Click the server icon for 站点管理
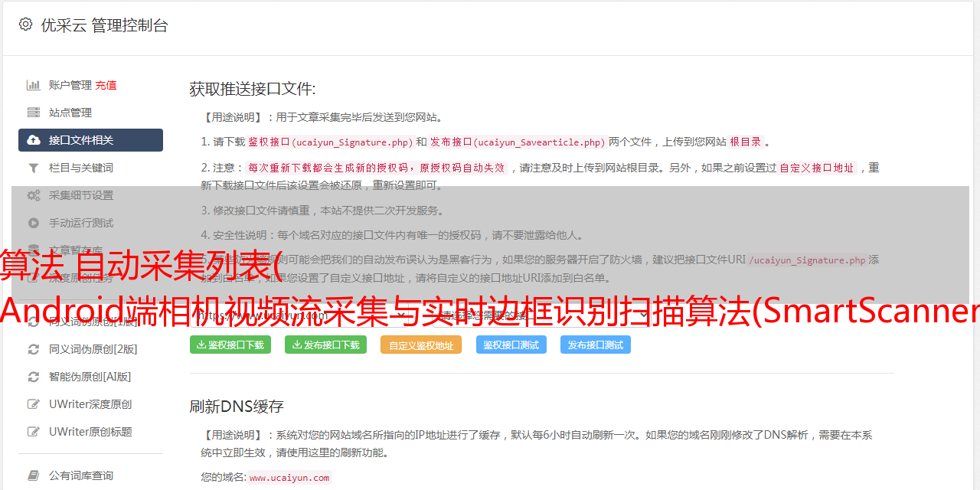 point(34,113)
